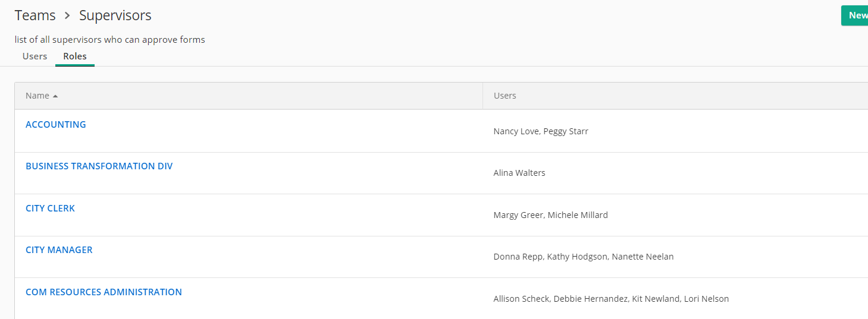The image size is (868, 319).
Task: Click the users list starting with Donna Repp
Action: [583, 257]
